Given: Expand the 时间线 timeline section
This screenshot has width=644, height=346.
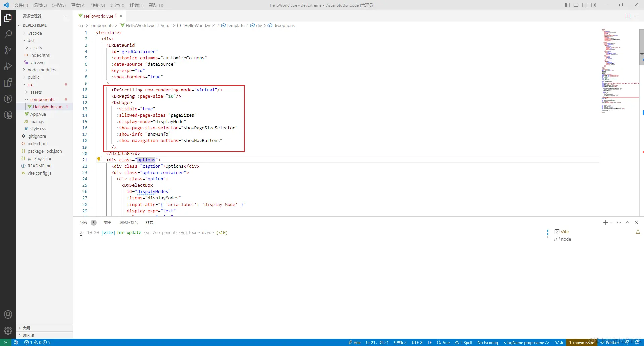Looking at the screenshot, I should click(45, 335).
